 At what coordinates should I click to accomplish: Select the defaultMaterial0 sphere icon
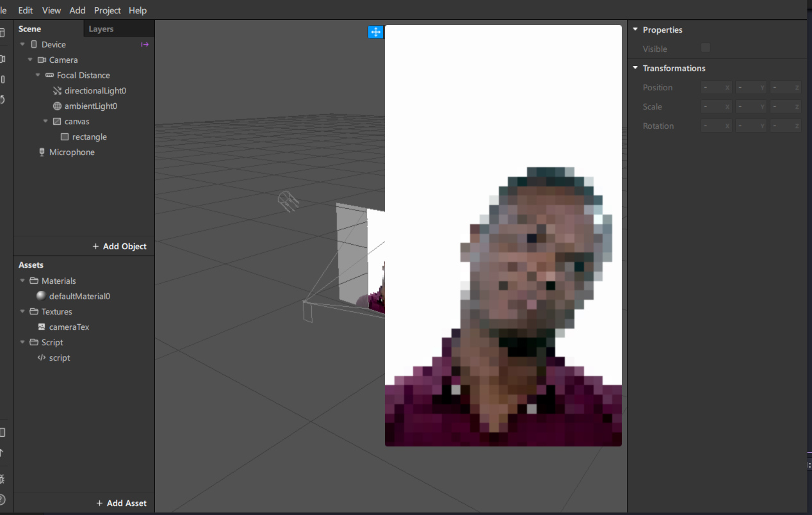tap(42, 297)
